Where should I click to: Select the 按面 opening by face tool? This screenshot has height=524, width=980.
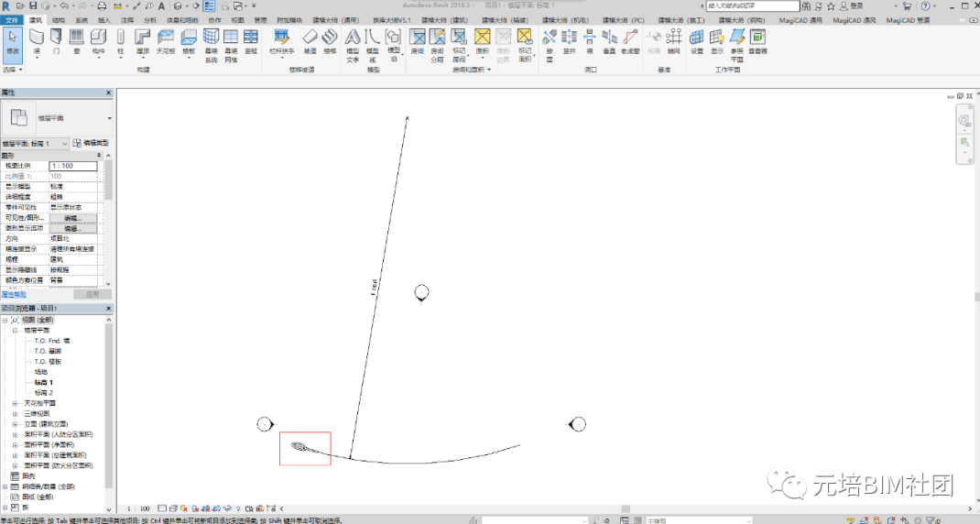[x=550, y=45]
